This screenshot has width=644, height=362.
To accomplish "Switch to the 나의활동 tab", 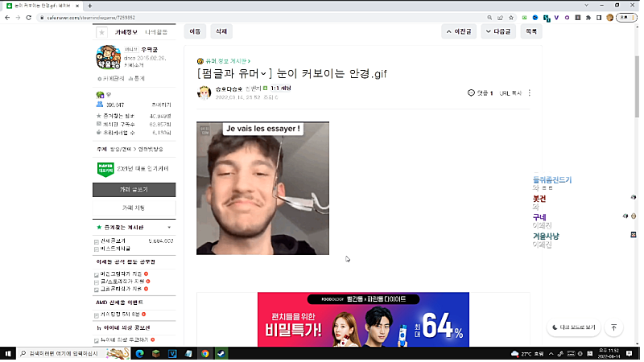I will pyautogui.click(x=156, y=32).
